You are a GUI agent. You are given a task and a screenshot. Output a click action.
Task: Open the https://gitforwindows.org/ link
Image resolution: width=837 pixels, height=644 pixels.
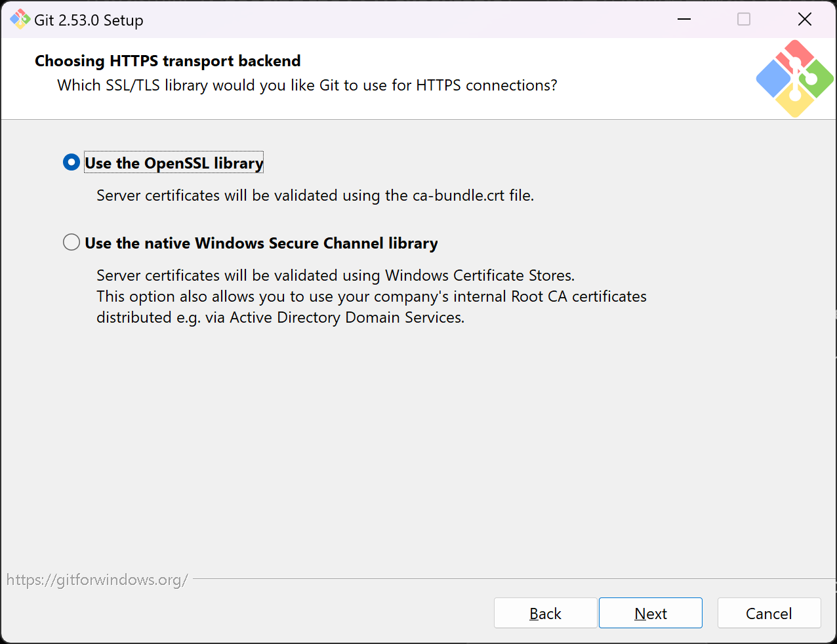coord(97,580)
